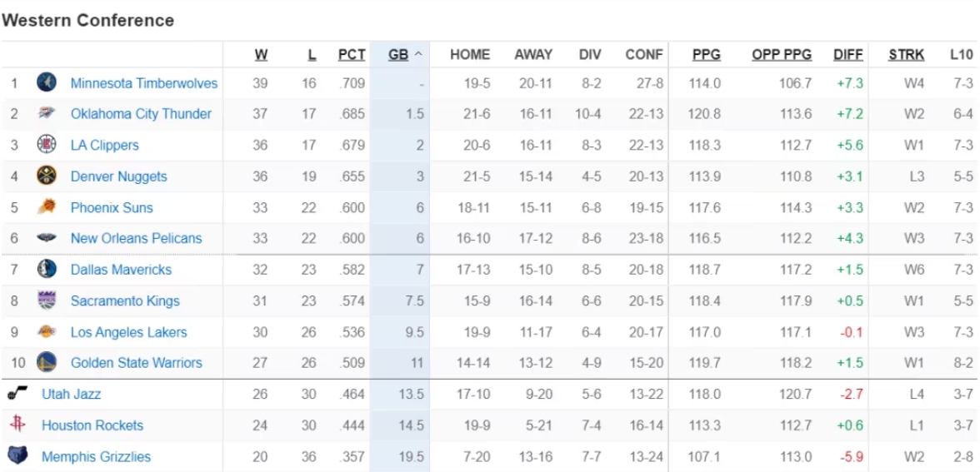Viewport: 980px width, 472px height.
Task: Click the Minnesota Timberwolves logo icon
Action: coord(47,82)
